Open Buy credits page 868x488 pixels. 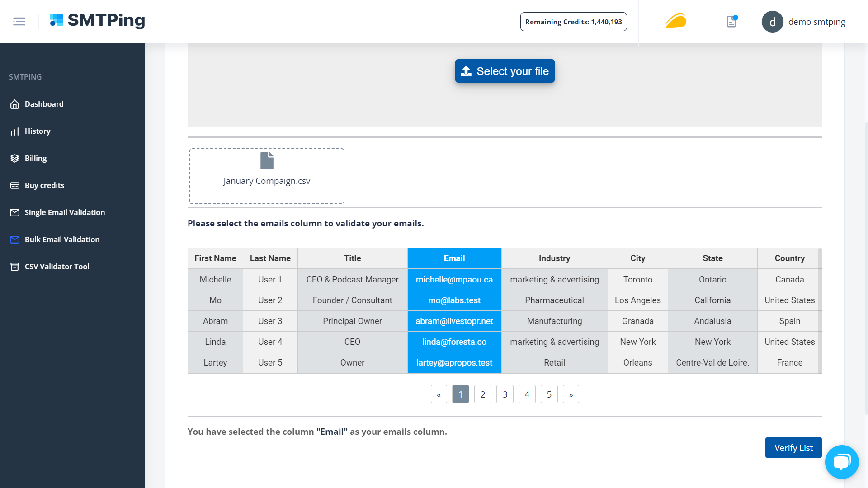(x=44, y=185)
